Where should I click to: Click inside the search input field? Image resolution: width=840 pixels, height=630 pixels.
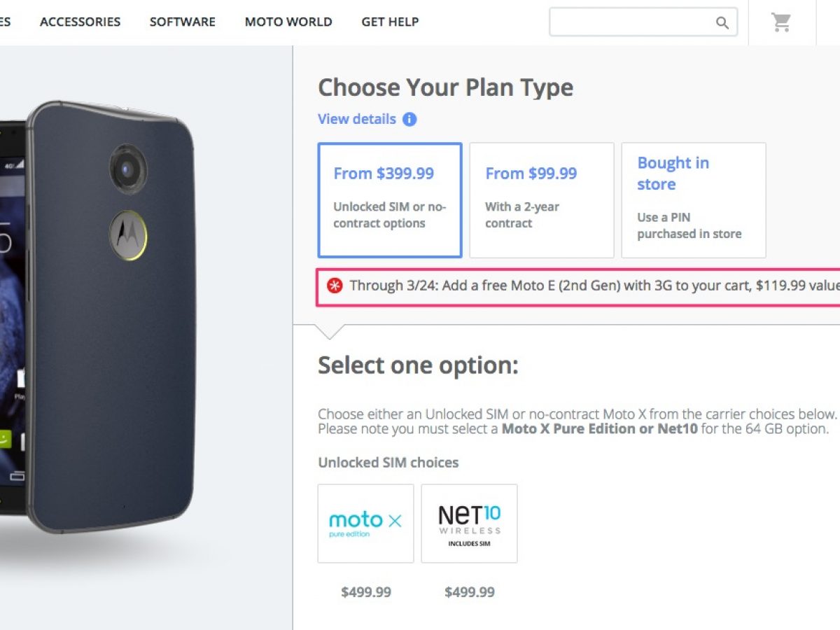pyautogui.click(x=630, y=22)
